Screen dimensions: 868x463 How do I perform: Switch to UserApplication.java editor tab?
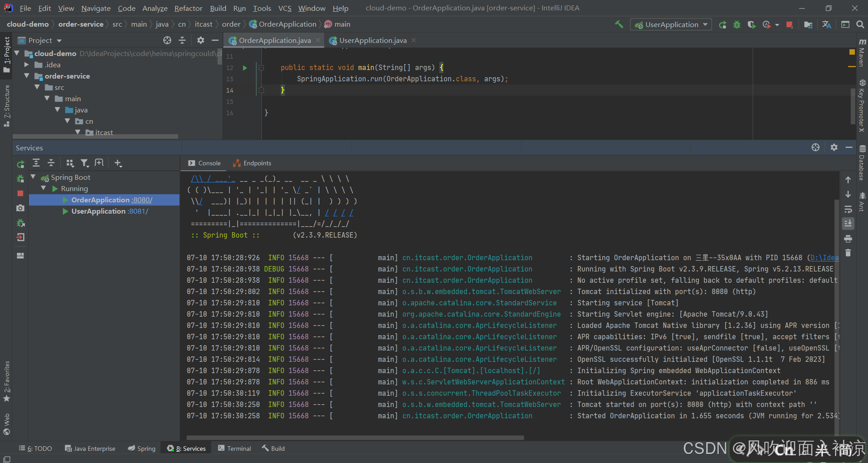point(373,40)
